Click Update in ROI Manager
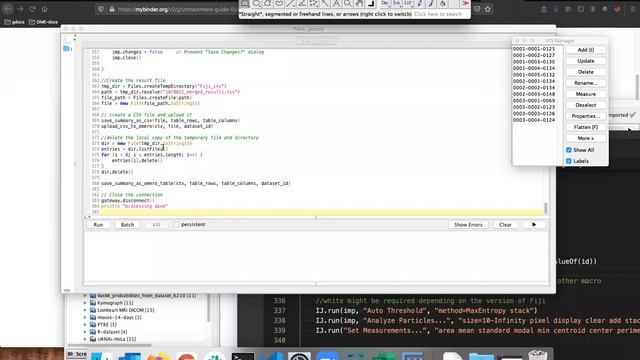This screenshot has height=360, width=640. click(x=586, y=61)
